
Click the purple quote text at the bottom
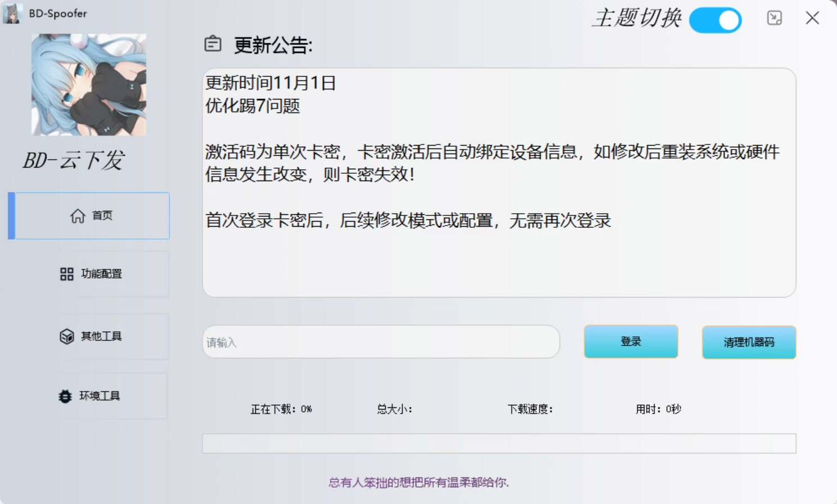point(418,482)
